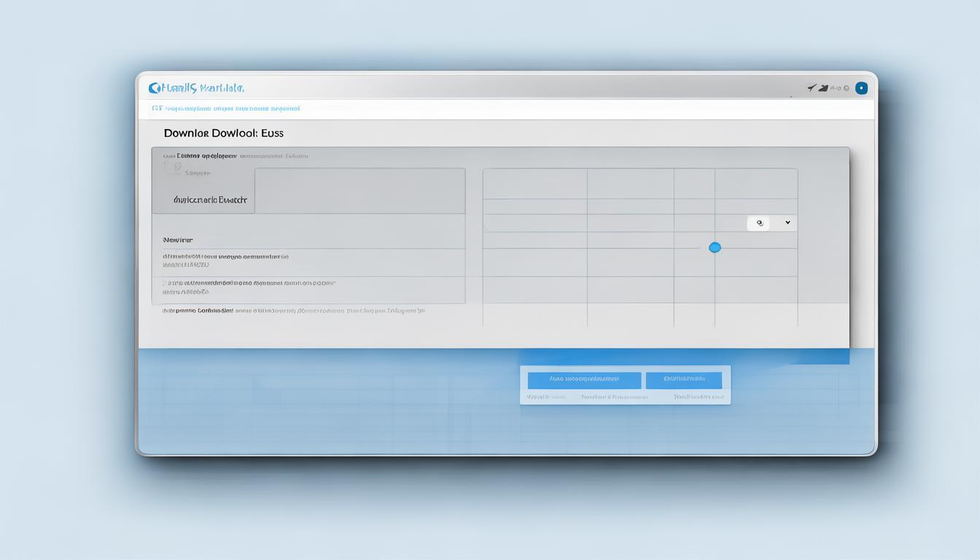The width and height of the screenshot is (980, 560).
Task: Click the swirl icon beside the dropdown arrow
Action: tap(759, 223)
